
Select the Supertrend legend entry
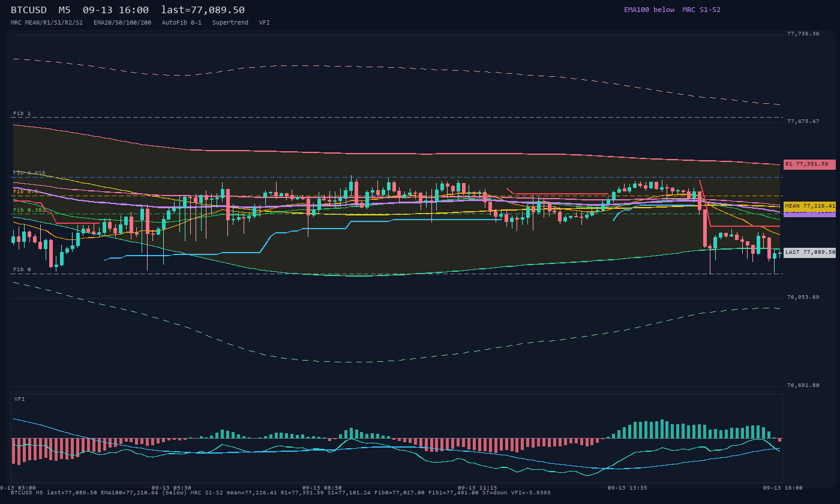[230, 23]
